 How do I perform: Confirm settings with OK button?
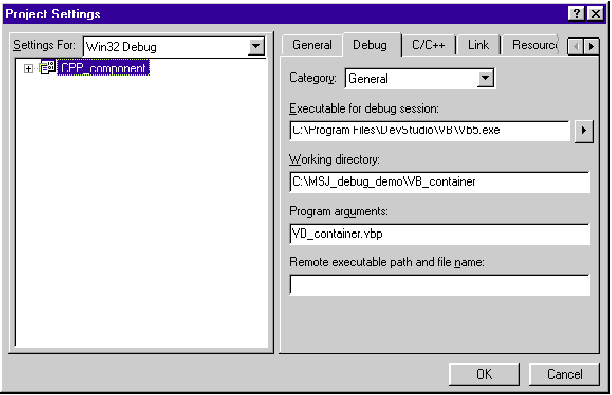pos(484,374)
